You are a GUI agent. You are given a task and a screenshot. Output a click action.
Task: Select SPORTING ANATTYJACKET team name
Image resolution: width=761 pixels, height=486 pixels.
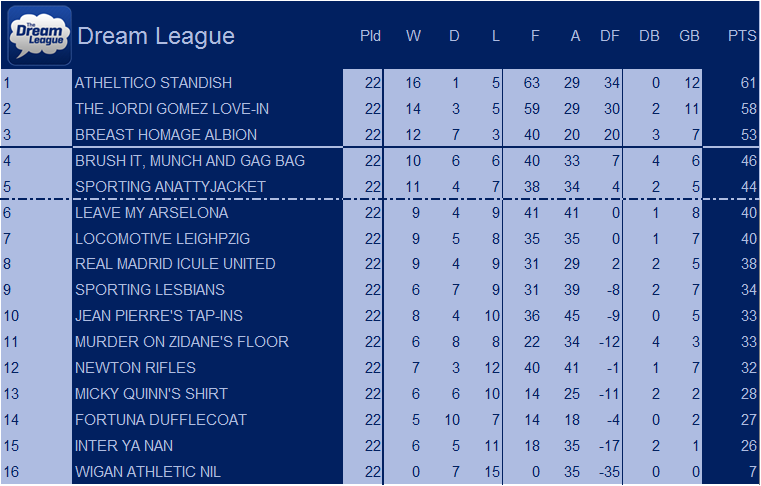pyautogui.click(x=170, y=187)
